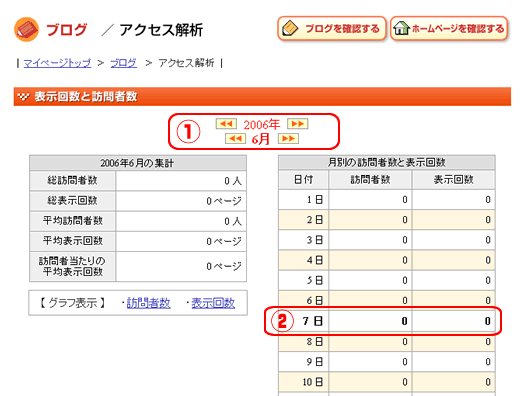The height and width of the screenshot is (396, 525).
Task: Go to previous month arrow button
Action: click(235, 138)
